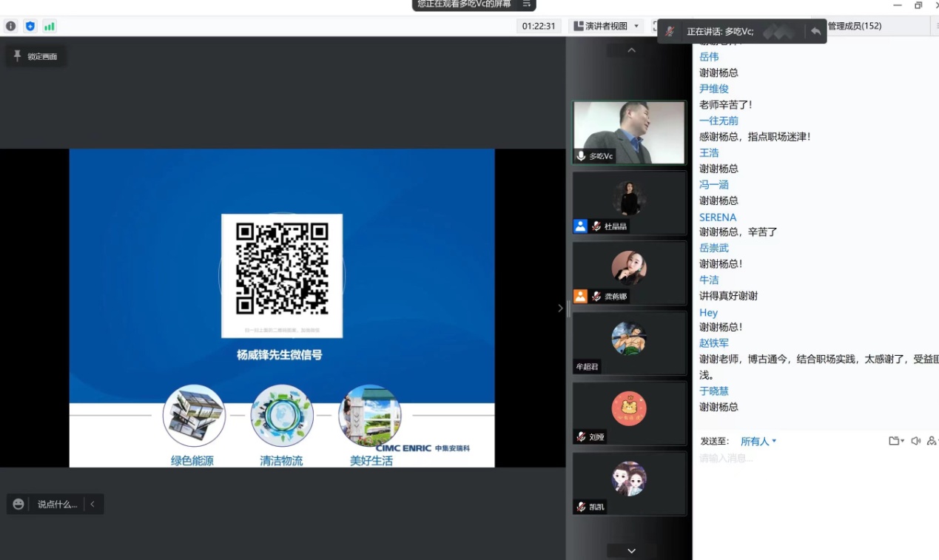
Task: Click sender name 赵铁军 in chat
Action: pos(714,343)
